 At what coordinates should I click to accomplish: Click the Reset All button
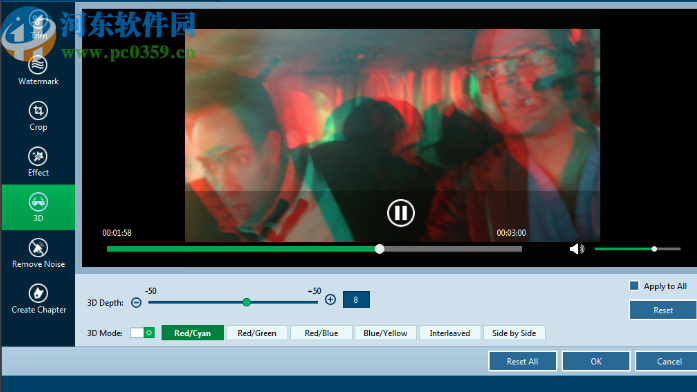(x=522, y=361)
